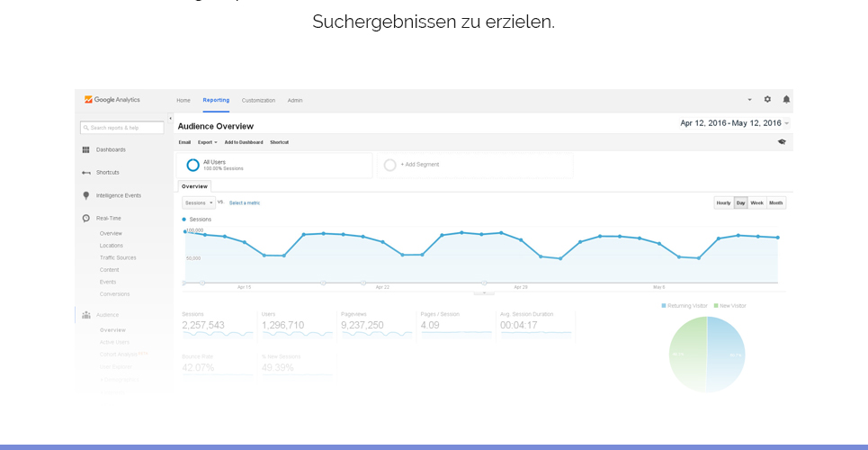The width and height of the screenshot is (868, 450).
Task: Click the Dashboards grid icon
Action: [85, 149]
